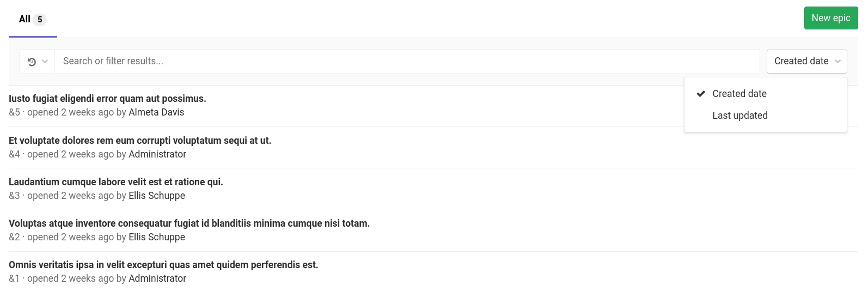The width and height of the screenshot is (868, 297).
Task: Open epic Iusto fugiat eligendi error
Action: tap(107, 99)
